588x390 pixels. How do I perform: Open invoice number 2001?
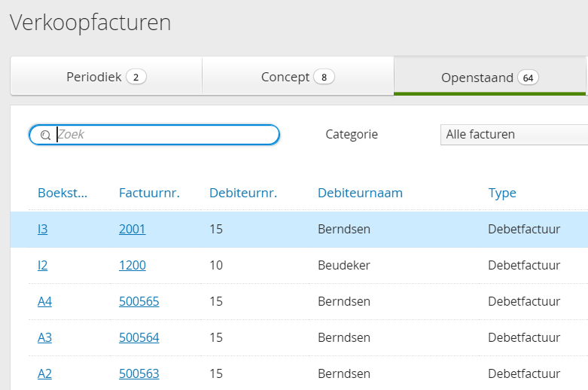(132, 229)
